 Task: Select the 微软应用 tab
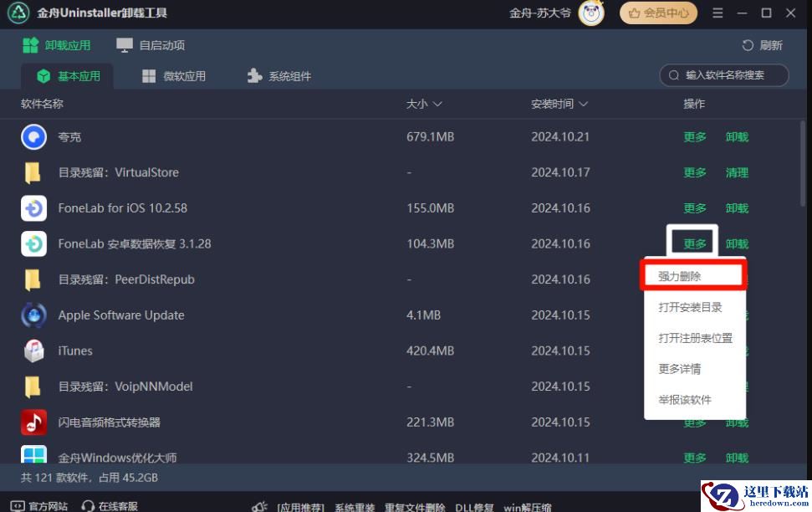[x=174, y=76]
